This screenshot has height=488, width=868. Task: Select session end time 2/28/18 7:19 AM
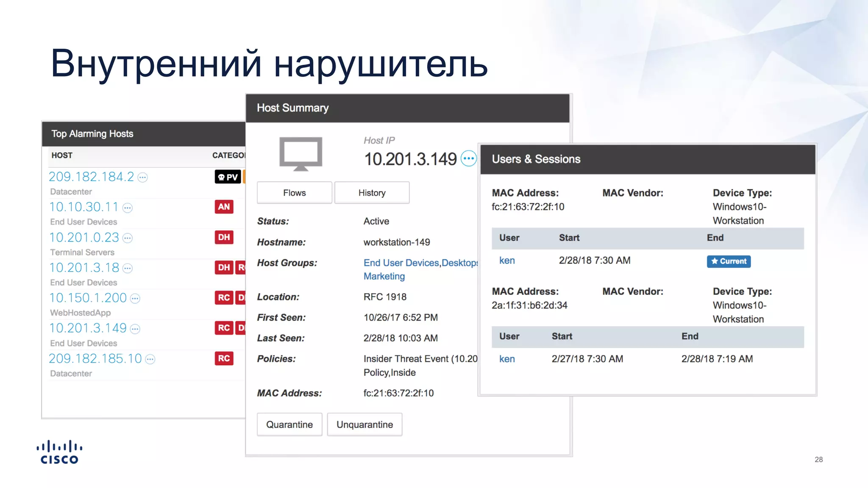click(717, 359)
